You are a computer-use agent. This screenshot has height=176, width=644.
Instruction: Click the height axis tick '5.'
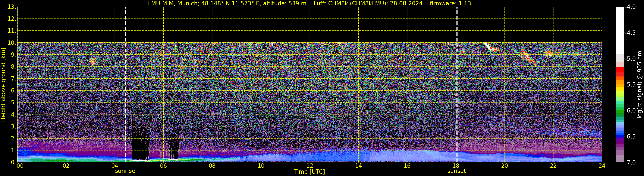point(13,103)
